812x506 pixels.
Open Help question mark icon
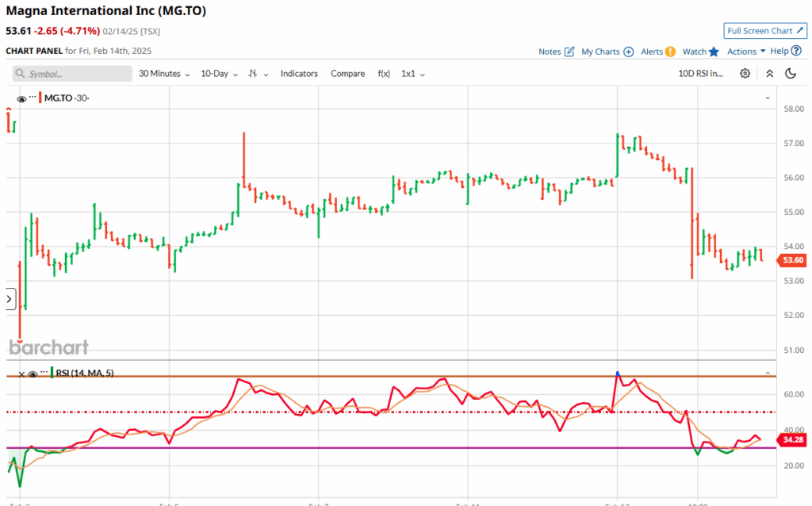tap(796, 51)
